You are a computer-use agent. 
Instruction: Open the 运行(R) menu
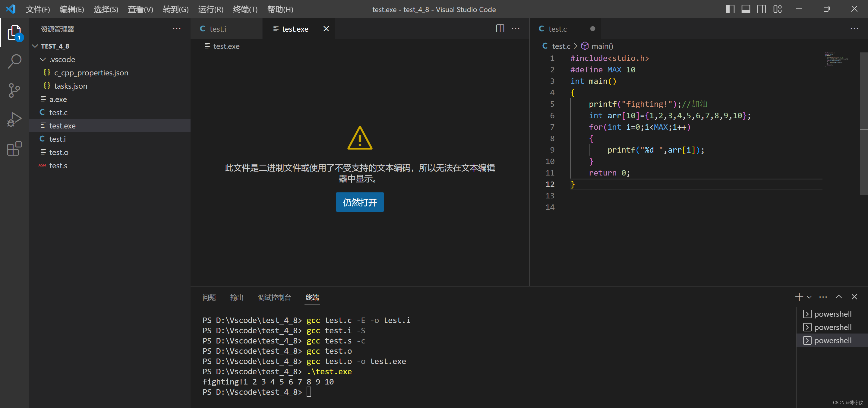211,9
